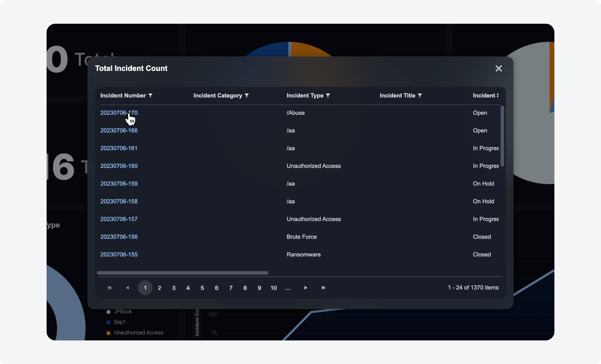Open filter for Incident Title column
601x364 pixels.
pos(420,96)
